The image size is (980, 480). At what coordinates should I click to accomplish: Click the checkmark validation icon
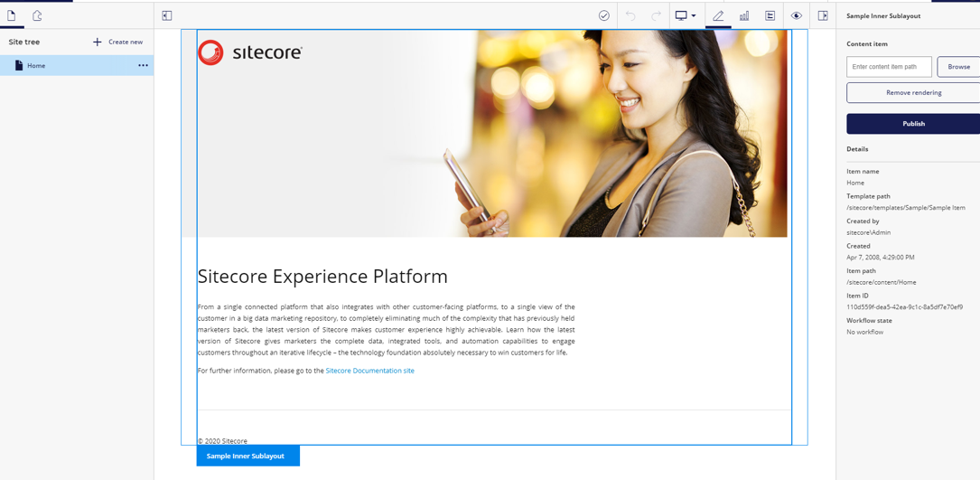pyautogui.click(x=603, y=15)
